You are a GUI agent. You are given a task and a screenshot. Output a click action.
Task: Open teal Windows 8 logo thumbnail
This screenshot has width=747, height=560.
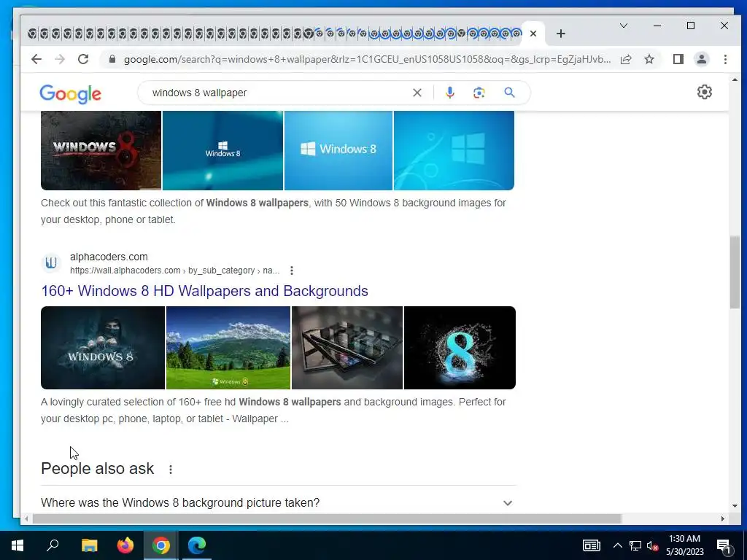point(222,150)
